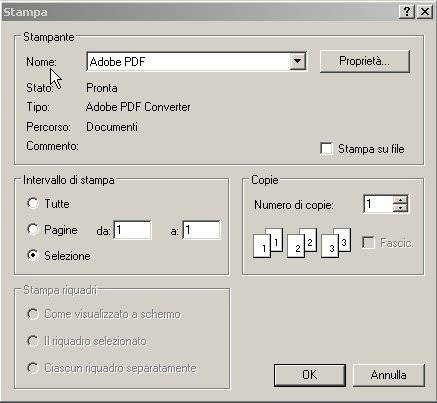Decrease number of copies with down arrow
Image resolution: width=437 pixels, height=403 pixels.
[400, 208]
